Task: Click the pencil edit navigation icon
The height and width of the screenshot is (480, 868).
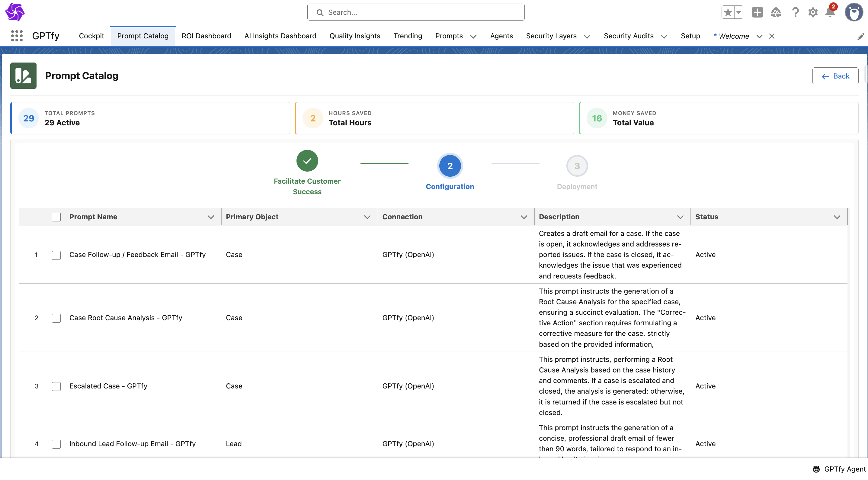Action: point(860,37)
